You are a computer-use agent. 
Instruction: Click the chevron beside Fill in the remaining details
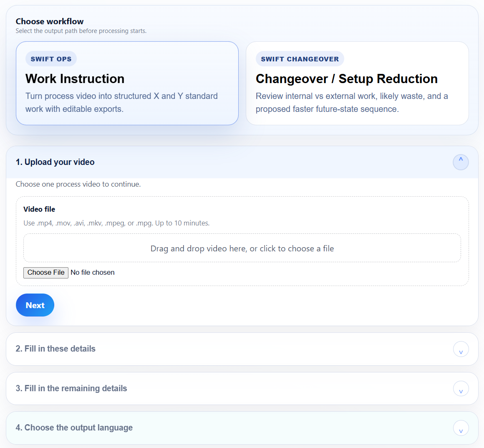461,388
